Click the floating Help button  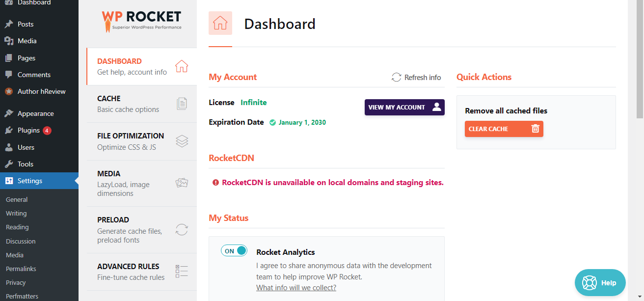pos(600,283)
